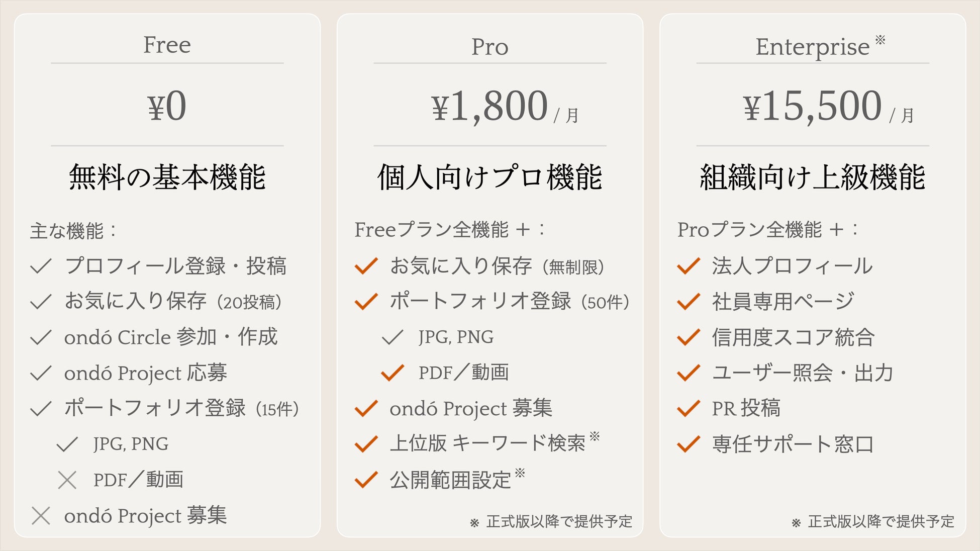Click the gray checkmark beside プロフィール登録・投稿

41,266
